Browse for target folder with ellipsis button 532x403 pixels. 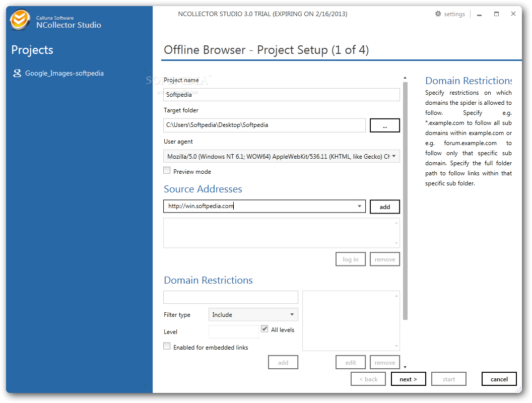[385, 125]
